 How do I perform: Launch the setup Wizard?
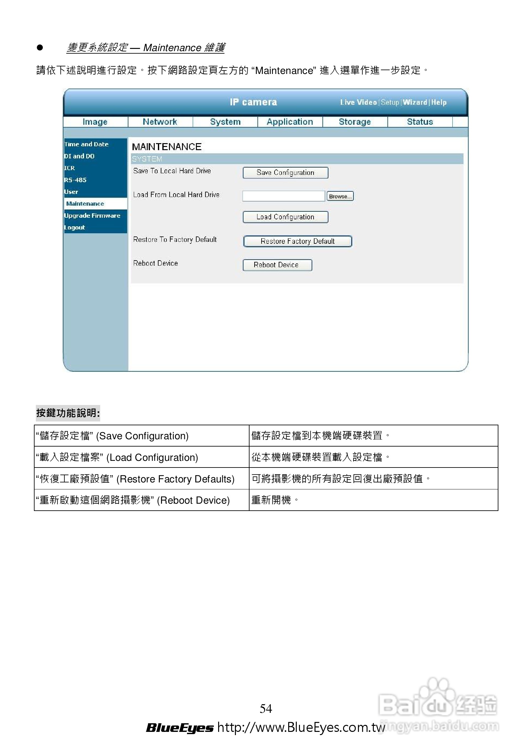tap(415, 103)
